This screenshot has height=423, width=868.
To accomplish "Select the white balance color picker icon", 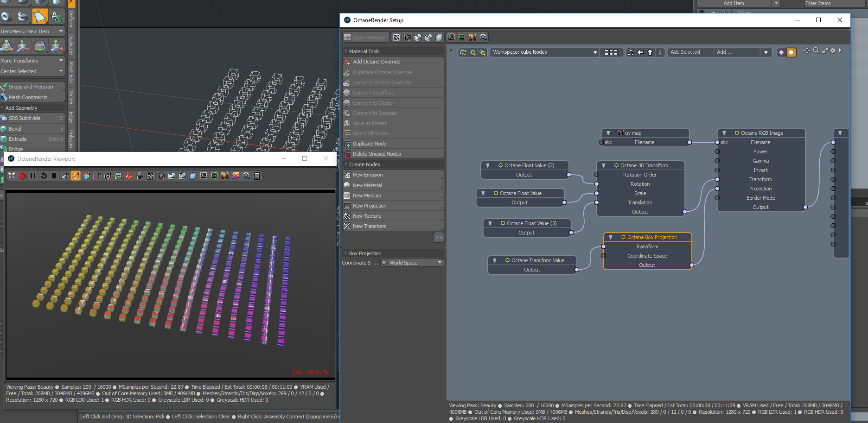I will point(86,176).
